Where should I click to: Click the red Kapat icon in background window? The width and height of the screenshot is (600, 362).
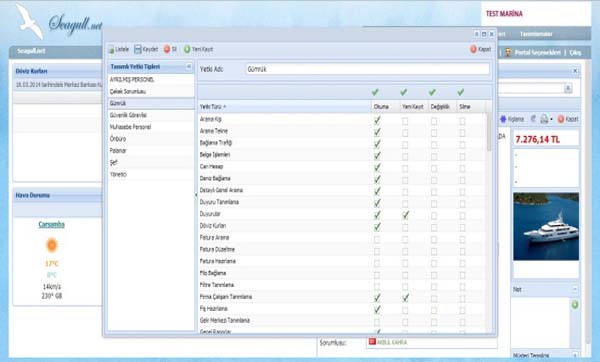point(561,119)
